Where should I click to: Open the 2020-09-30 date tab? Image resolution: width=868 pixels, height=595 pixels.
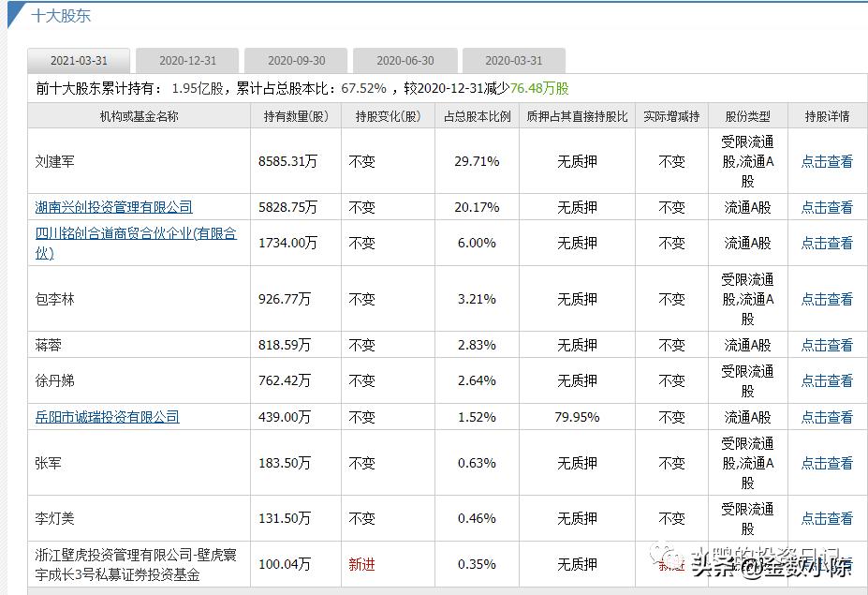point(296,60)
